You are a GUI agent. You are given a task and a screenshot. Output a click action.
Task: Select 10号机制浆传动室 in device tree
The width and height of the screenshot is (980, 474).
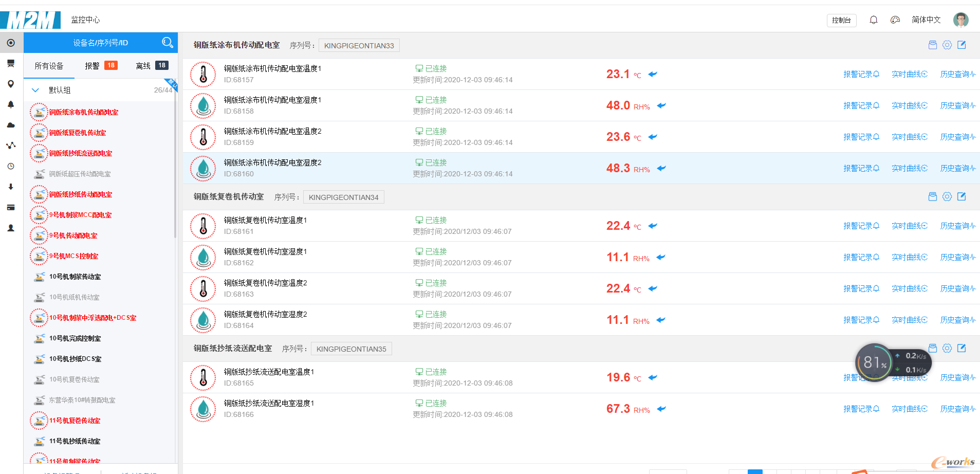(75, 277)
